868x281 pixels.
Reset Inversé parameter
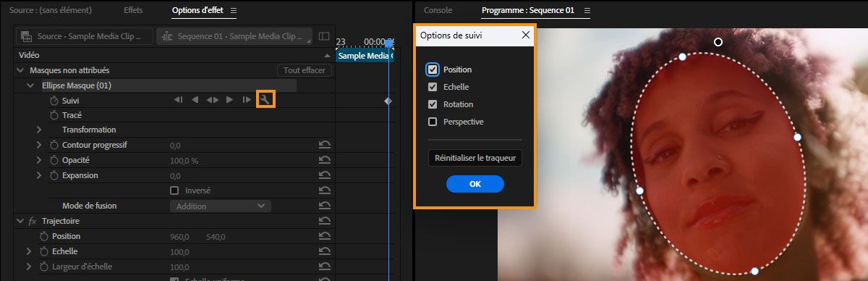click(325, 190)
